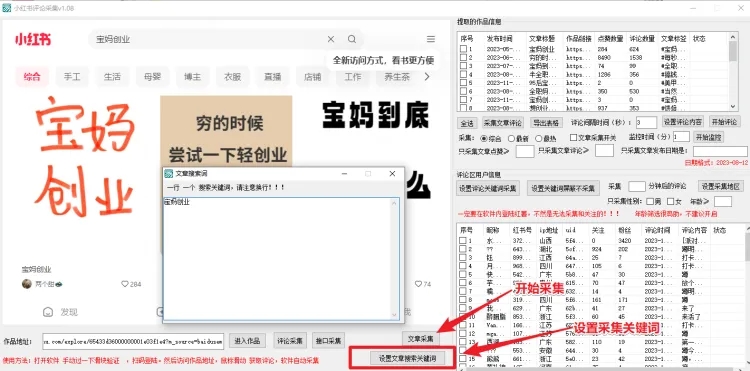Image resolution: width=750 pixels, height=371 pixels.
Task: Click the 全选 button
Action: click(x=466, y=123)
